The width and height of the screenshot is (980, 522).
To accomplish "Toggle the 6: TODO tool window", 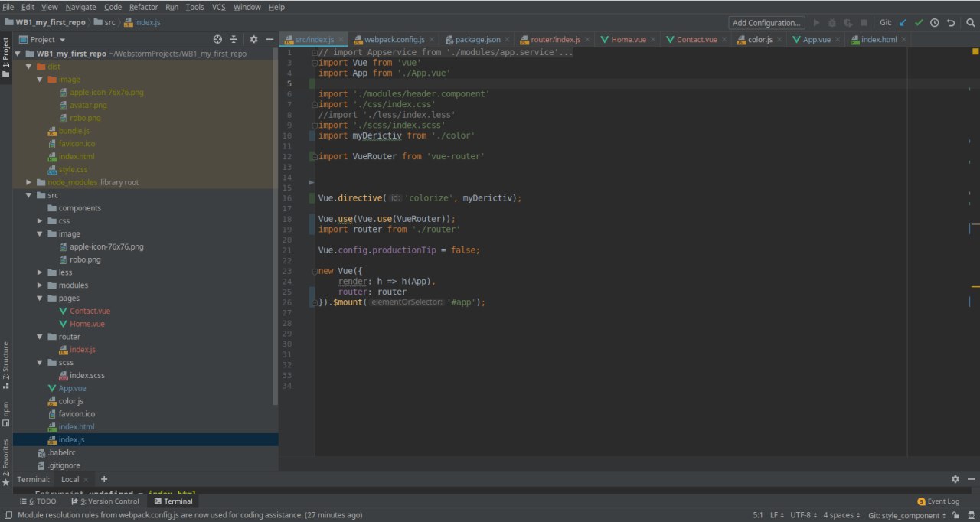I will click(x=38, y=501).
